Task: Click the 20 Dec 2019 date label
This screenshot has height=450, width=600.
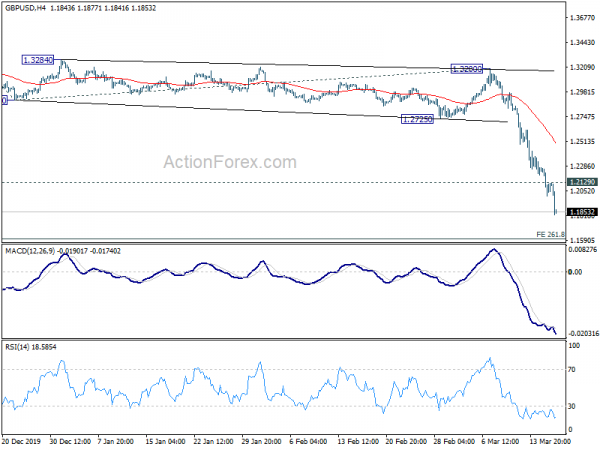Action: pos(23,441)
